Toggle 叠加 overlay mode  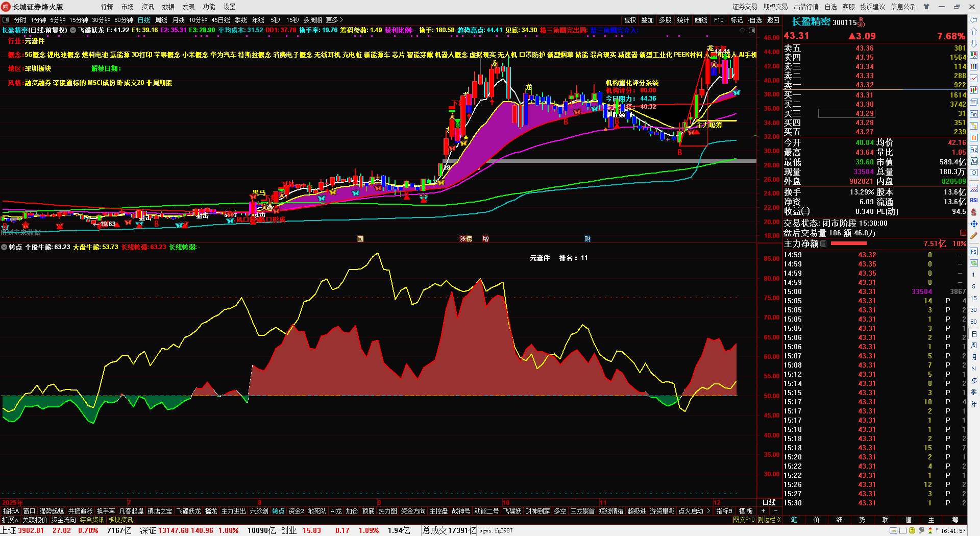[x=648, y=20]
